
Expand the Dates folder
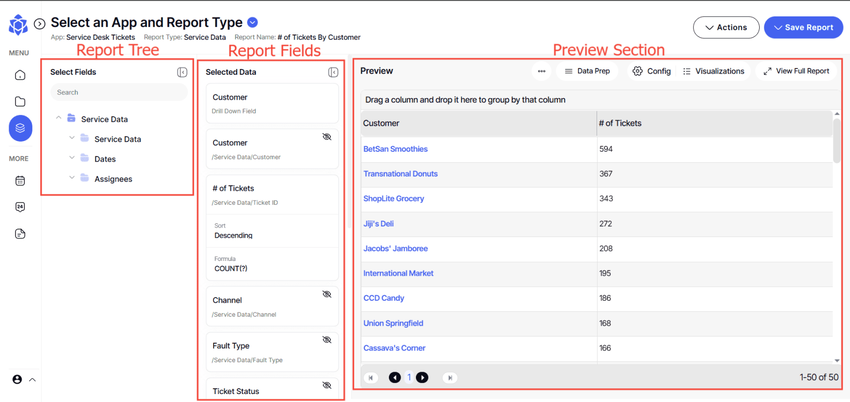coord(72,158)
